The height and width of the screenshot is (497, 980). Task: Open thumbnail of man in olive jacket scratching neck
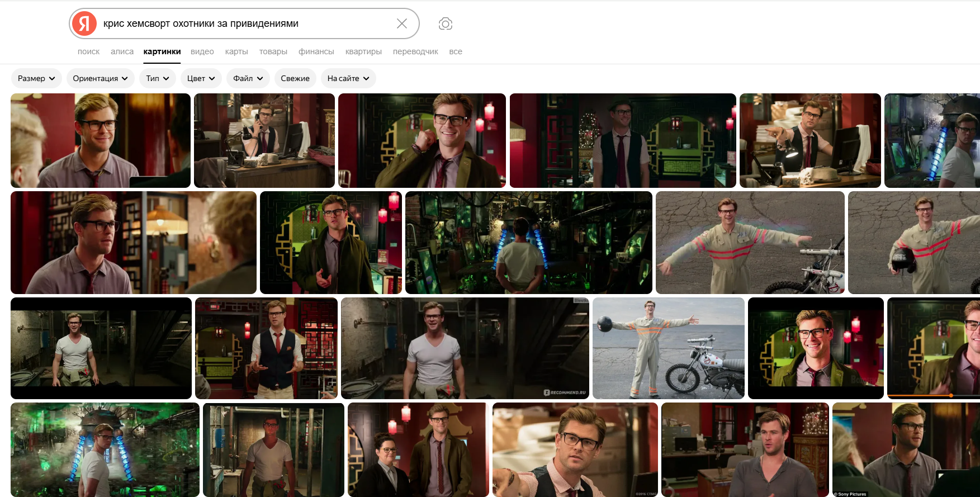coord(422,140)
